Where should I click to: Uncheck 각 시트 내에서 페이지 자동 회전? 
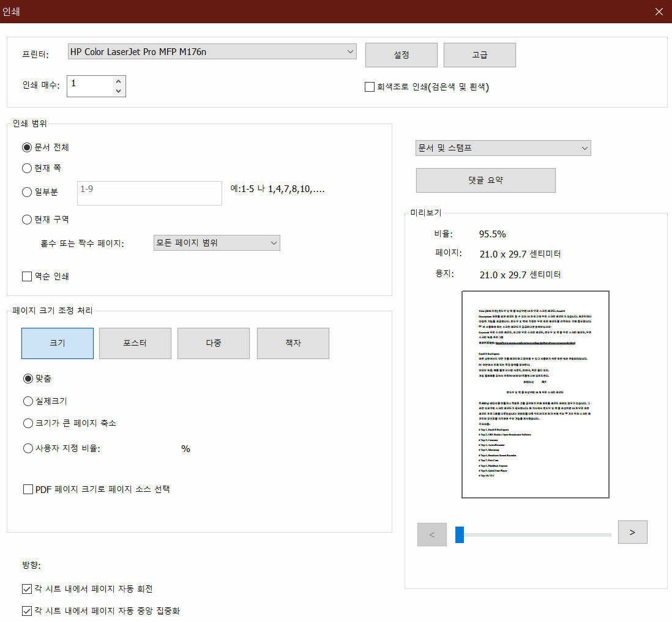click(27, 589)
